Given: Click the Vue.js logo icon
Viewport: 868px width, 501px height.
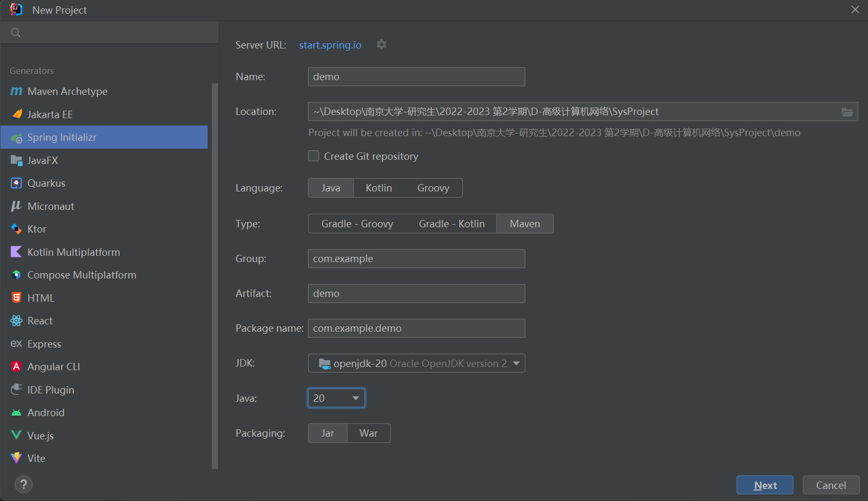Looking at the screenshot, I should pos(16,436).
